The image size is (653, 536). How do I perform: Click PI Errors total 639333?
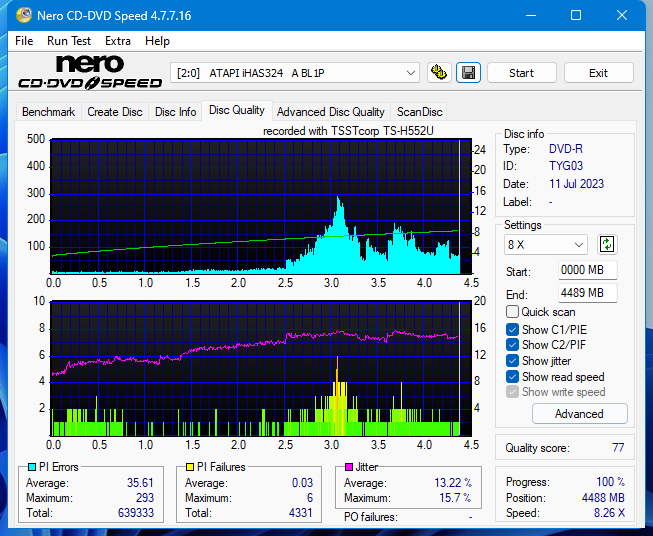pyautogui.click(x=136, y=513)
